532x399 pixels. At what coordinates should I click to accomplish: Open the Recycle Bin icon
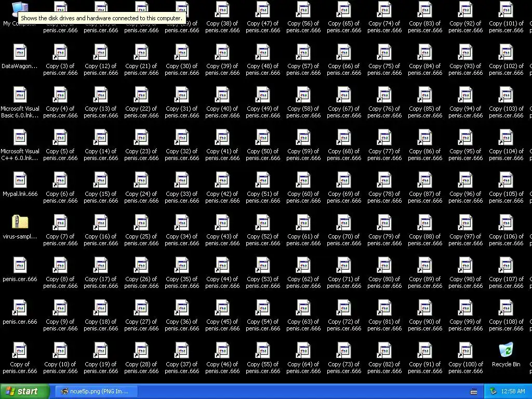pyautogui.click(x=506, y=351)
